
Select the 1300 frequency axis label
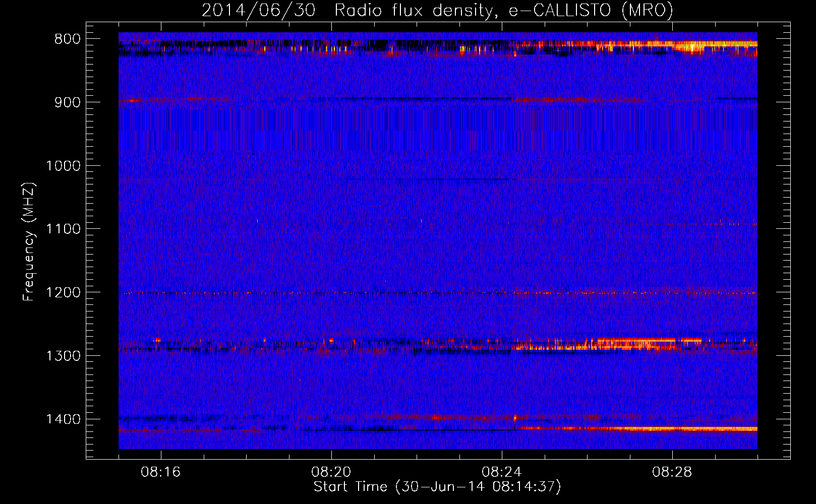click(x=63, y=356)
